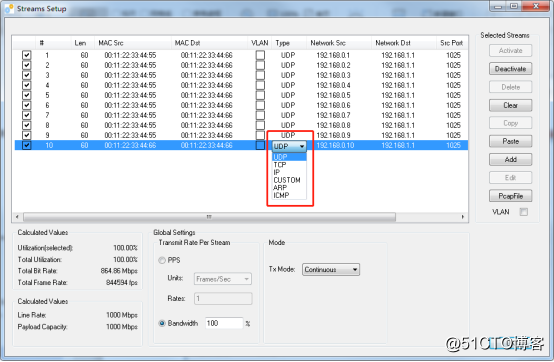Image resolution: width=554 pixels, height=362 pixels.
Task: Enable VLAN checkbox in stream 1 row
Action: point(260,55)
